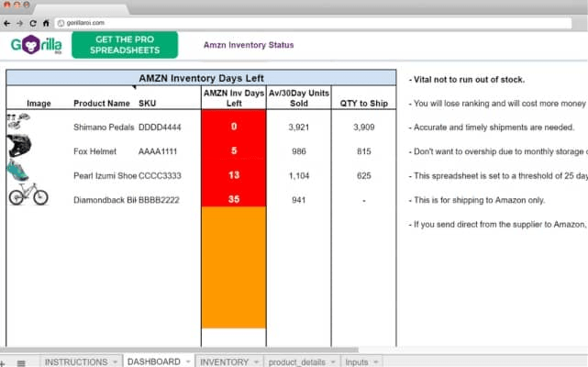Select SKU cell BBBB2222
The width and height of the screenshot is (588, 367).
(x=159, y=200)
